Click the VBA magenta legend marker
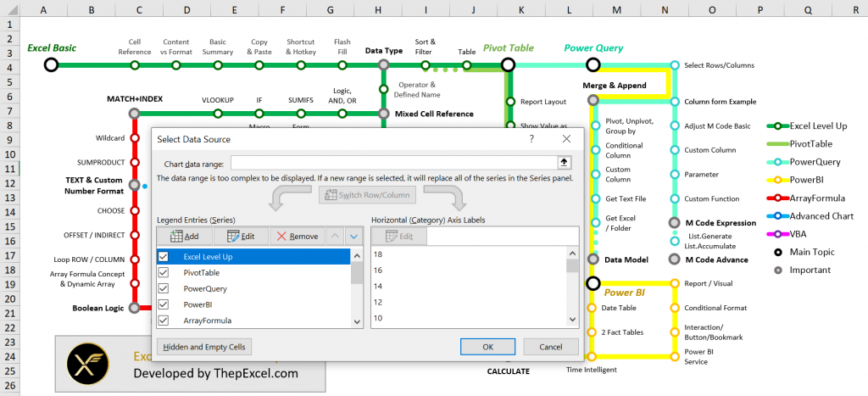 click(778, 234)
